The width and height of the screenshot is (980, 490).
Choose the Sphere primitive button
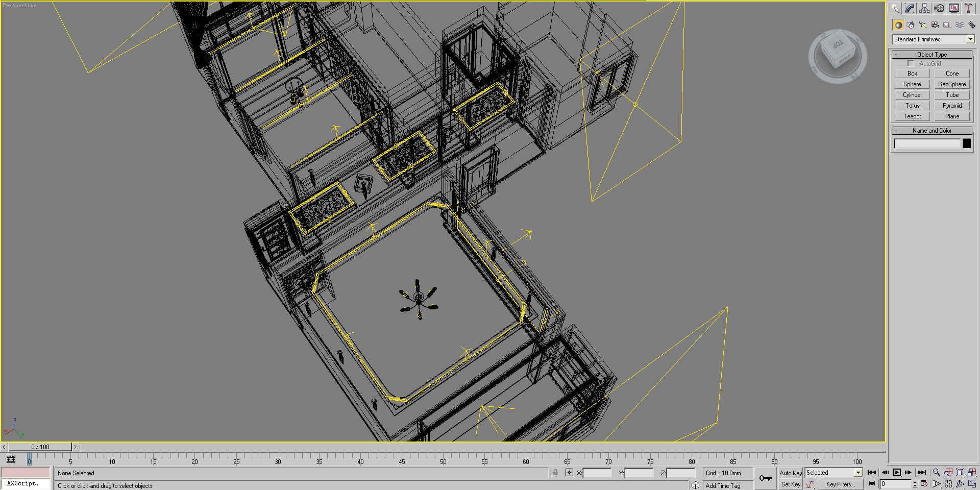tap(912, 84)
